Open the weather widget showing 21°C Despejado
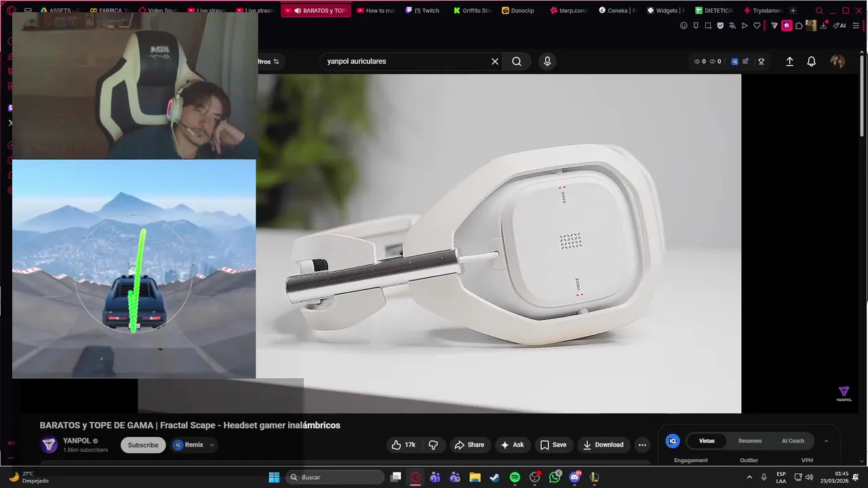868x488 pixels. tap(28, 477)
